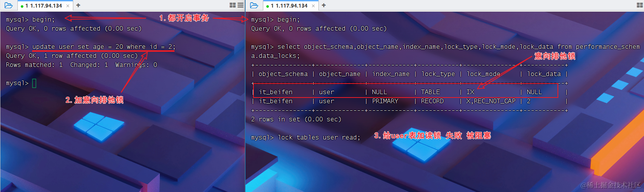Click 'user' in the TABLE lock row

tap(326, 92)
